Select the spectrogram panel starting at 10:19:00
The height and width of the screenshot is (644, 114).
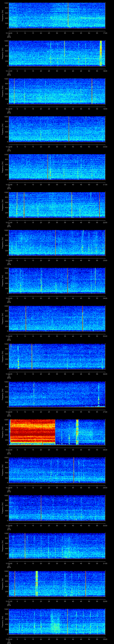tap(57, 129)
